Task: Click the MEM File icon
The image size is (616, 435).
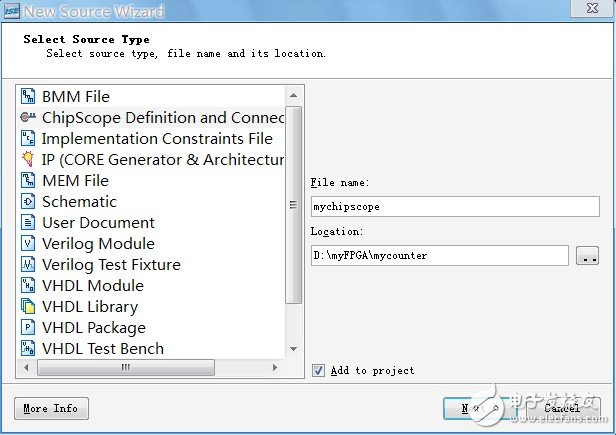Action: (28, 181)
